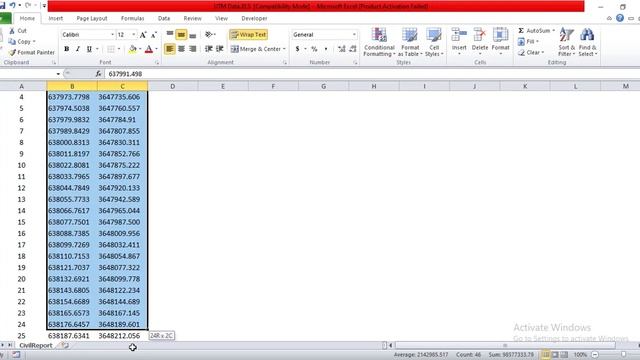Switch to the Developer tab
Screen dimensions: 640x360
point(254,18)
